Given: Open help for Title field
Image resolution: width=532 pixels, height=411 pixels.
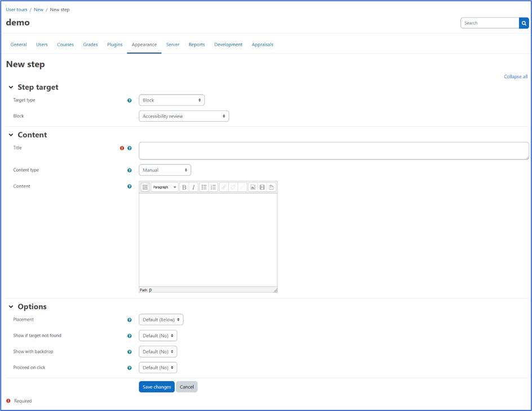Looking at the screenshot, I should coord(129,148).
